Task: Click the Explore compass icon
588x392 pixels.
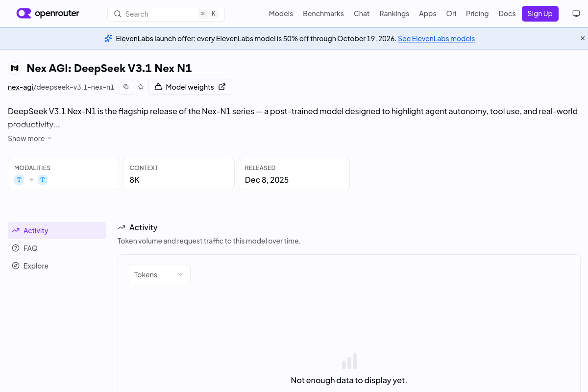Action: [x=16, y=266]
